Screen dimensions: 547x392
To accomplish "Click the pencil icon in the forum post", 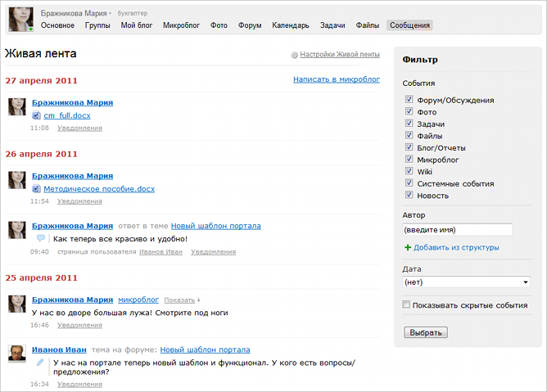I will pos(40,362).
